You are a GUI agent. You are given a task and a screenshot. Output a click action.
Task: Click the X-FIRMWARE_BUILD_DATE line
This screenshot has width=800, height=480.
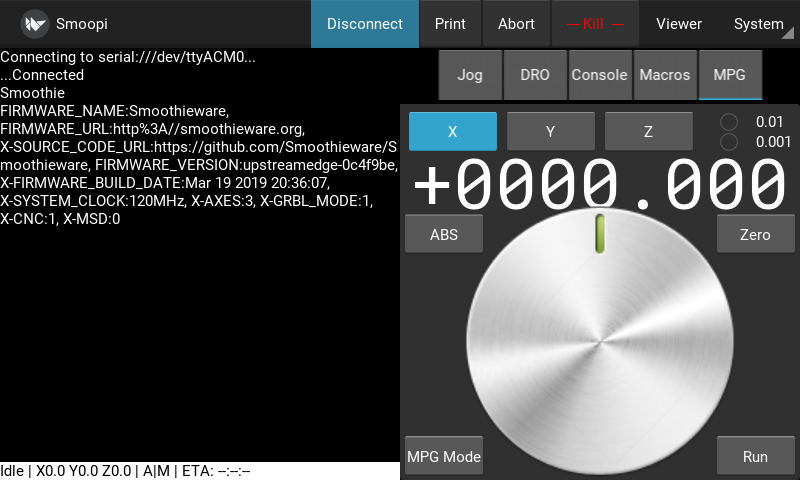coord(165,183)
